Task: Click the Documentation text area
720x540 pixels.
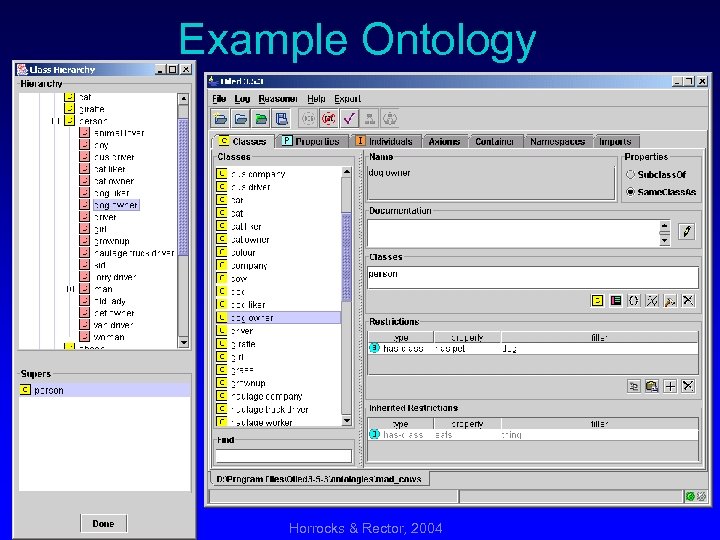Action: pyautogui.click(x=513, y=233)
